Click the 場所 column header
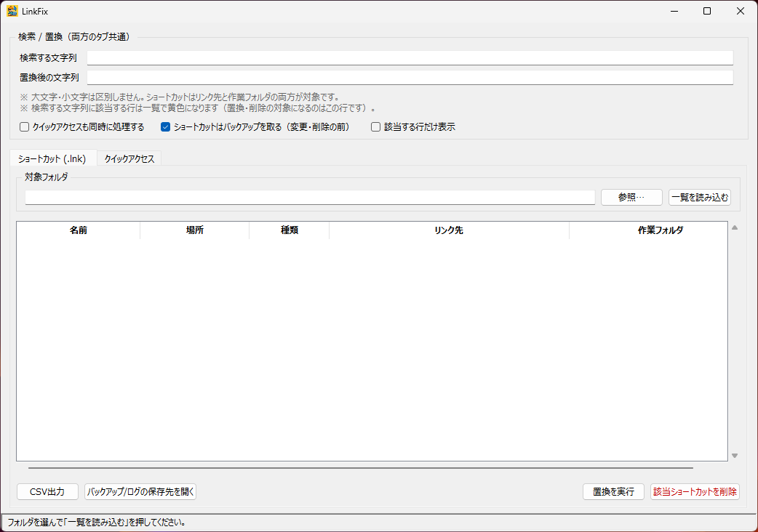Screen dimensions: 758x532 tap(195, 230)
